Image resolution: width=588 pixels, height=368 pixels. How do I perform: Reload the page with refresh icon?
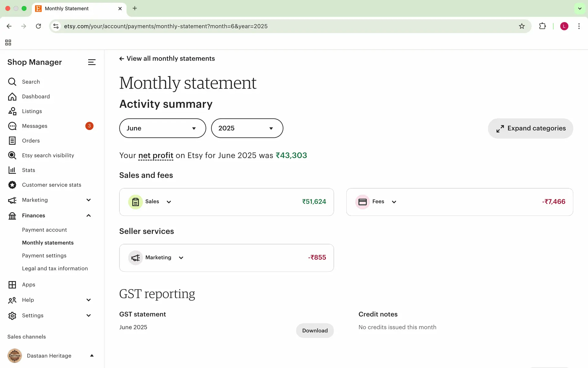pos(38,26)
